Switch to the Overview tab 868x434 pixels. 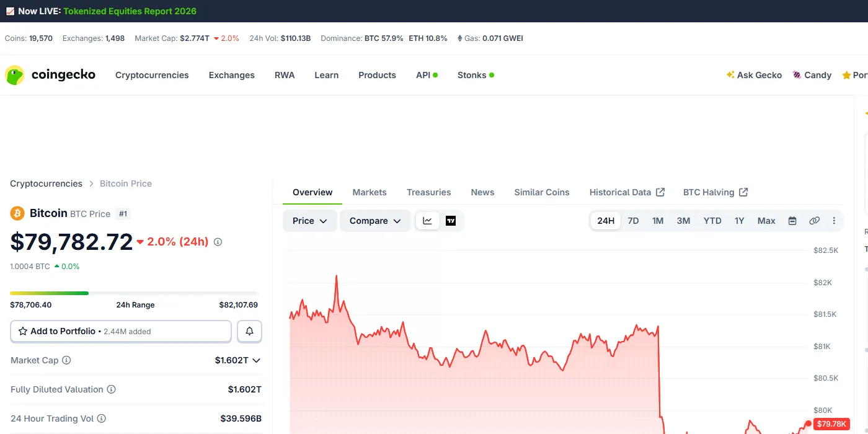coord(312,192)
